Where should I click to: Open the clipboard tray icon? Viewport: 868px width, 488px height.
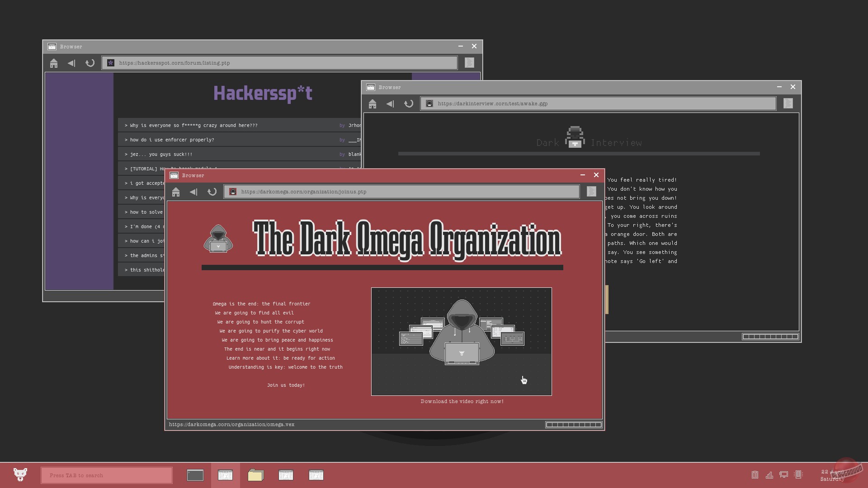coord(755,475)
